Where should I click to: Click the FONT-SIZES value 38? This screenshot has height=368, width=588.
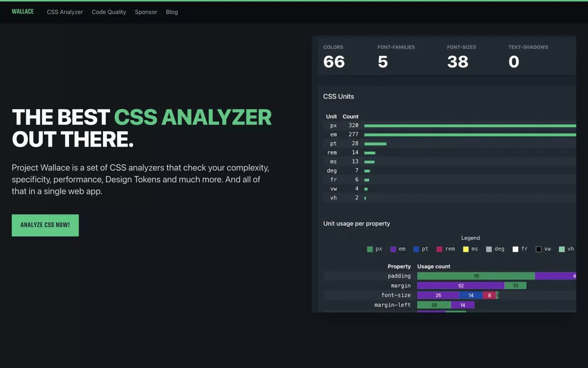(458, 61)
